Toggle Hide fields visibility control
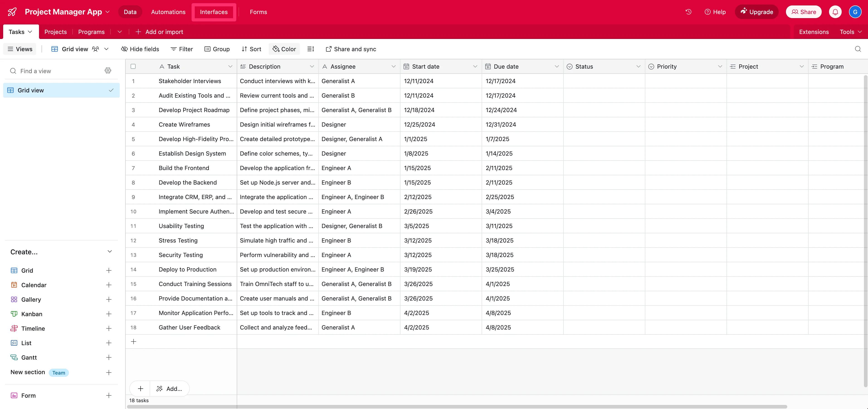 140,49
